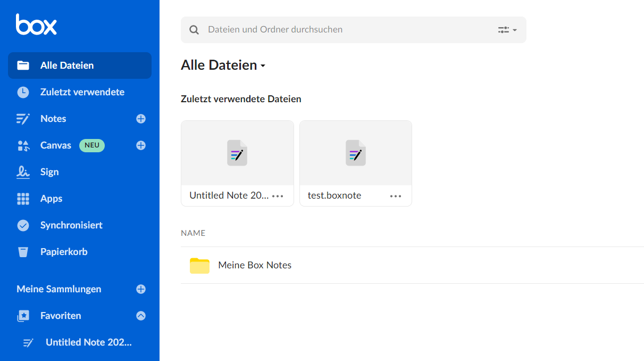Open the Meine Box Notes folder icon
This screenshot has width=644, height=361.
199,265
